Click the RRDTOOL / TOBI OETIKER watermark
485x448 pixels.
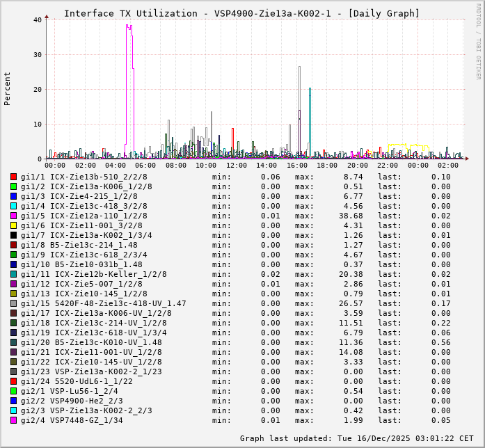(x=478, y=40)
